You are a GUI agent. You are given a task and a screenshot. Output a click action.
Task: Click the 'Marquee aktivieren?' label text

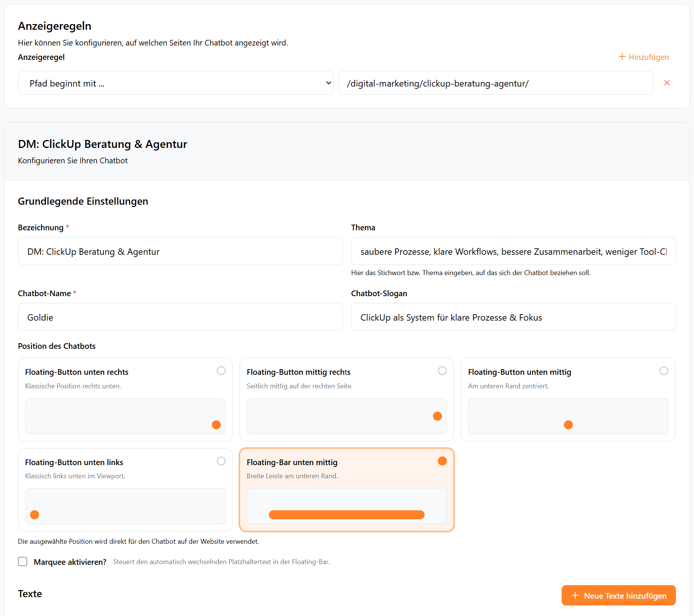(x=70, y=562)
